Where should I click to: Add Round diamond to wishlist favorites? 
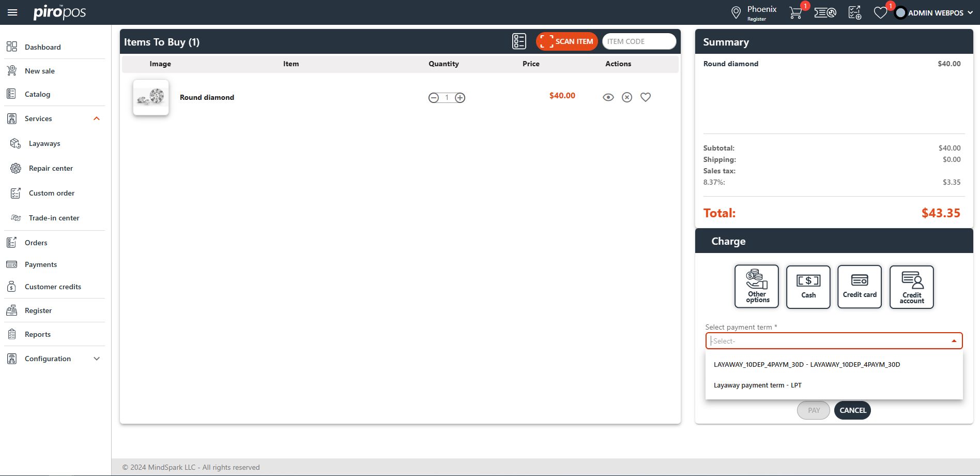pyautogui.click(x=646, y=97)
